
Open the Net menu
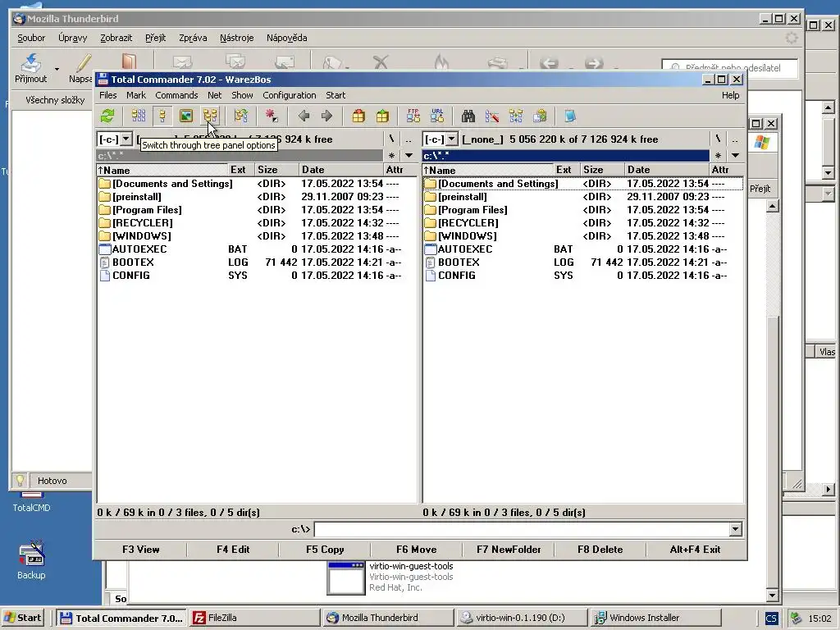pyautogui.click(x=214, y=95)
